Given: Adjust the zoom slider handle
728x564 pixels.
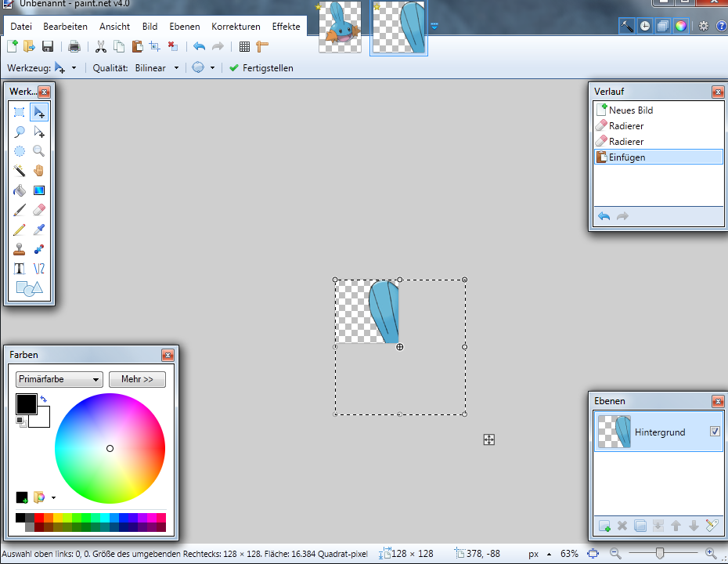Looking at the screenshot, I should click(x=660, y=553).
